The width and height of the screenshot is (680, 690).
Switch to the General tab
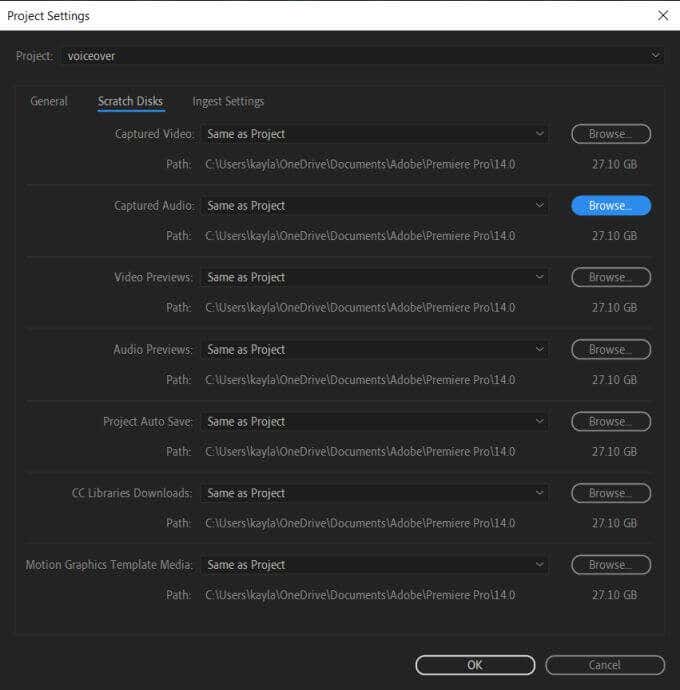point(49,101)
